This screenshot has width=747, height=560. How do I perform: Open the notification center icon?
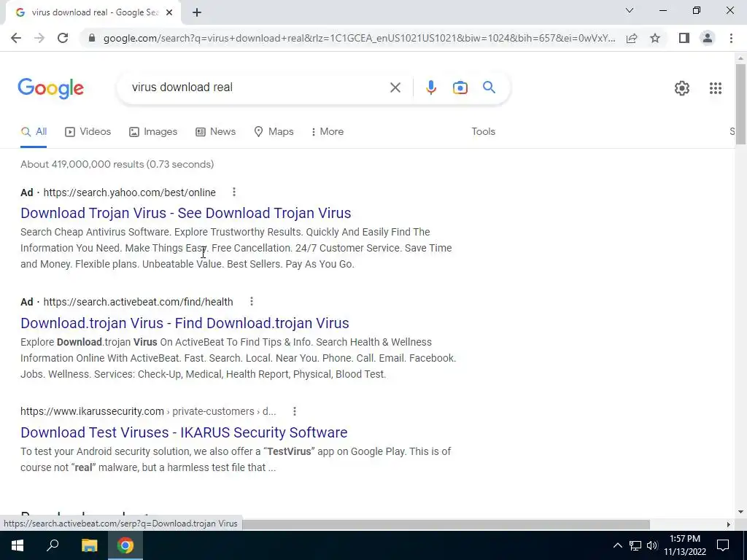coord(723,545)
